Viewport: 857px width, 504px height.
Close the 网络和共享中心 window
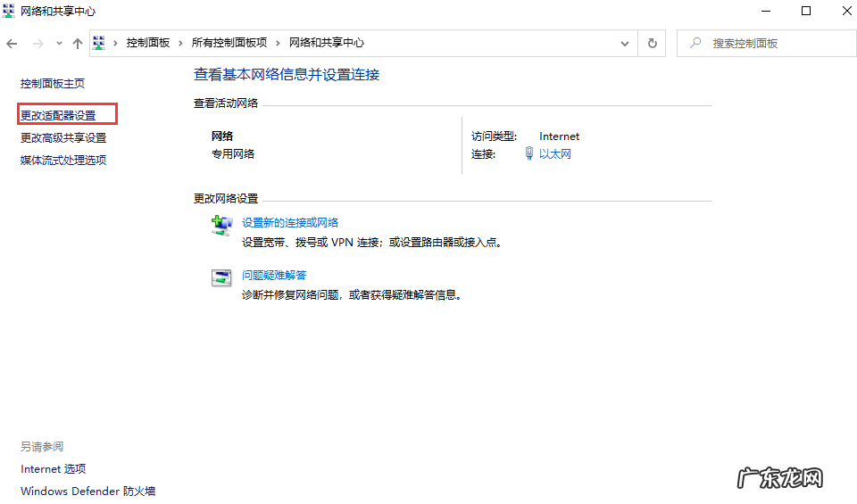click(x=846, y=11)
